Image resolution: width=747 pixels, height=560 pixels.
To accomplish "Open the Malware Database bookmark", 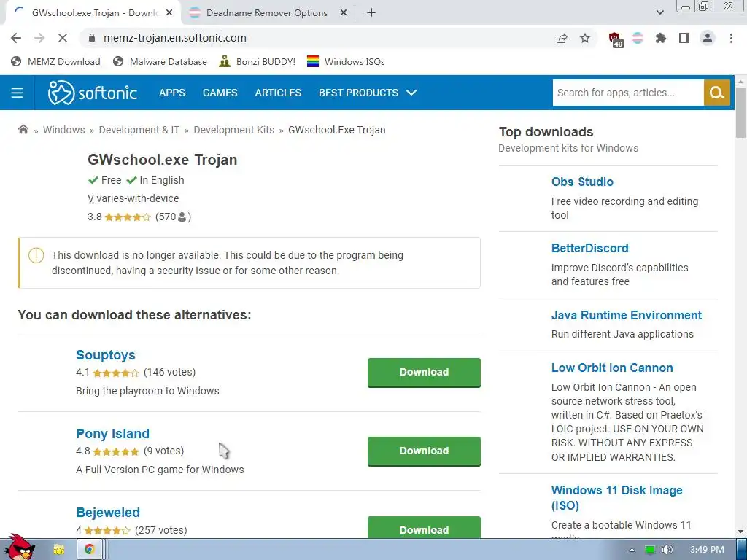I will point(160,61).
